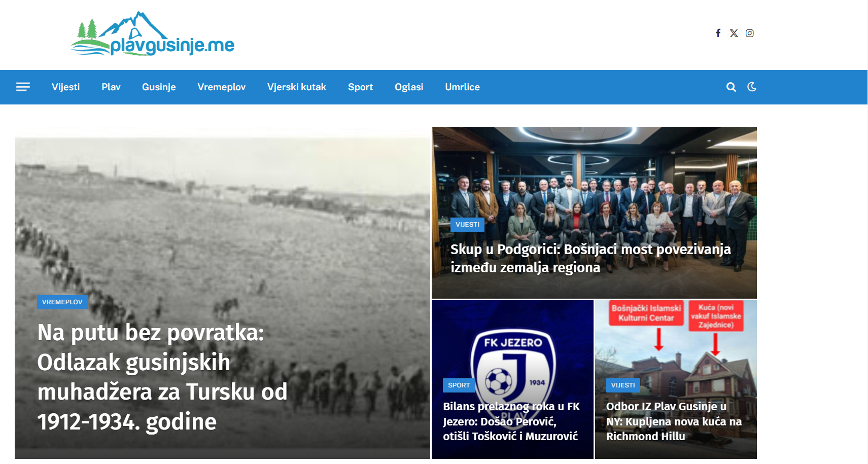The width and height of the screenshot is (868, 464).
Task: Click the plavgusinje.me logo
Action: [x=153, y=33]
